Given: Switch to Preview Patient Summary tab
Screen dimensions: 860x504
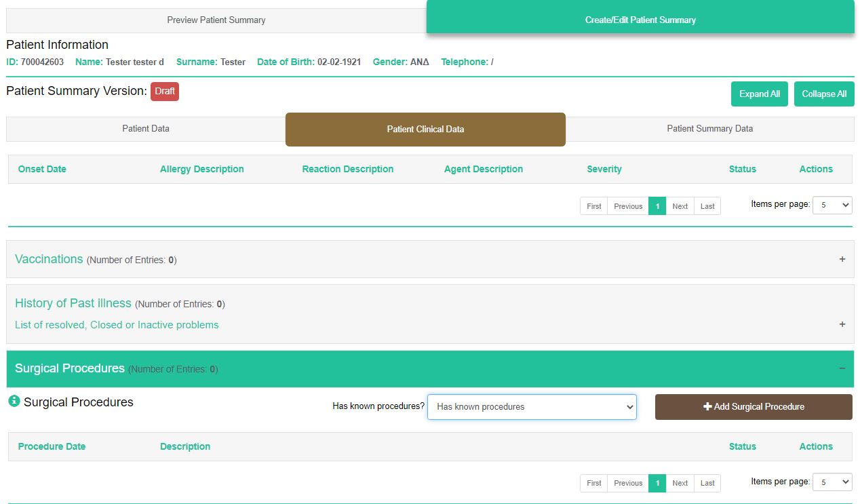Looking at the screenshot, I should coord(216,20).
